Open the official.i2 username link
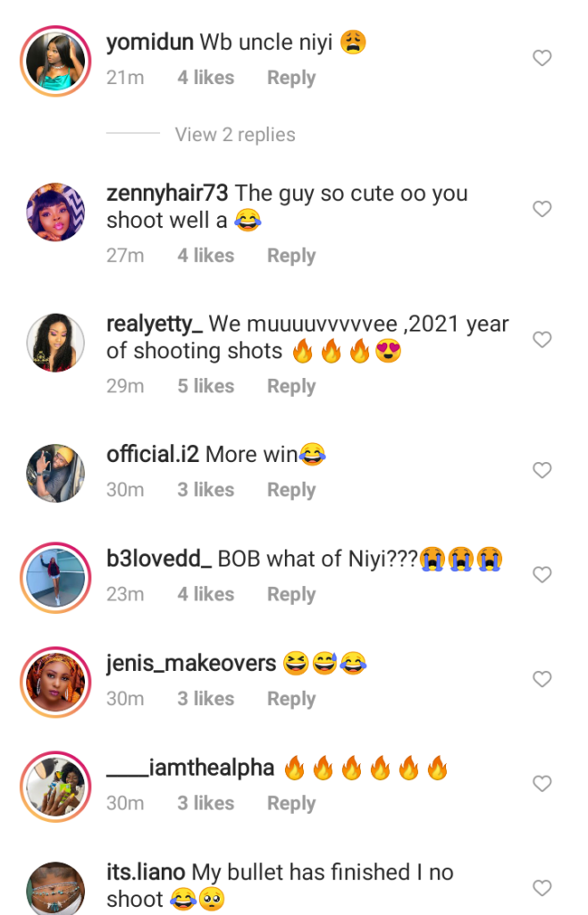 coord(153,454)
